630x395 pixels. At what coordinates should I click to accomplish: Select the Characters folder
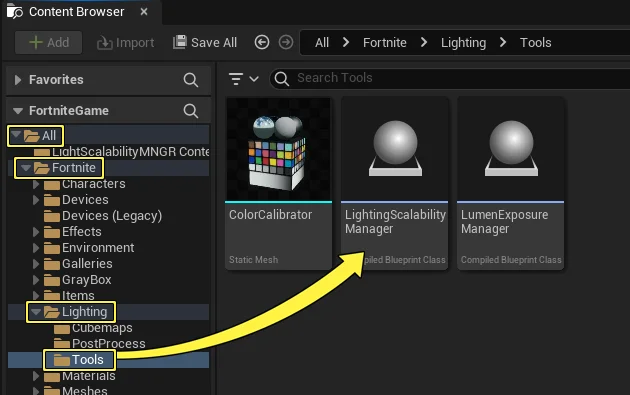85,184
